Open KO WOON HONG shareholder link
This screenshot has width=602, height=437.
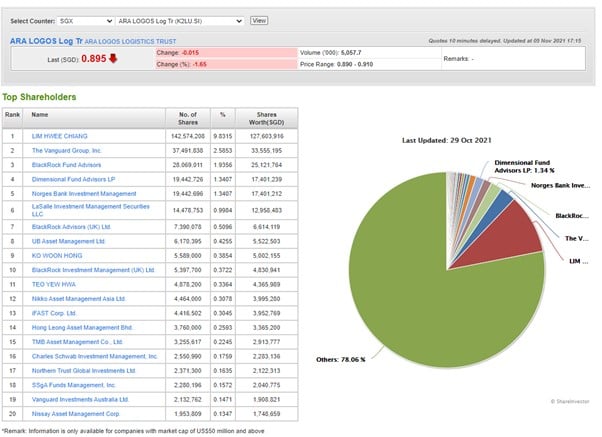tap(57, 256)
